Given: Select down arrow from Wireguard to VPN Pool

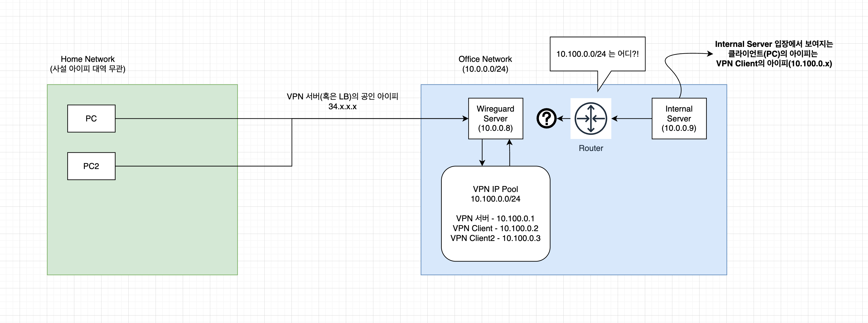Looking at the screenshot, I should point(482,152).
